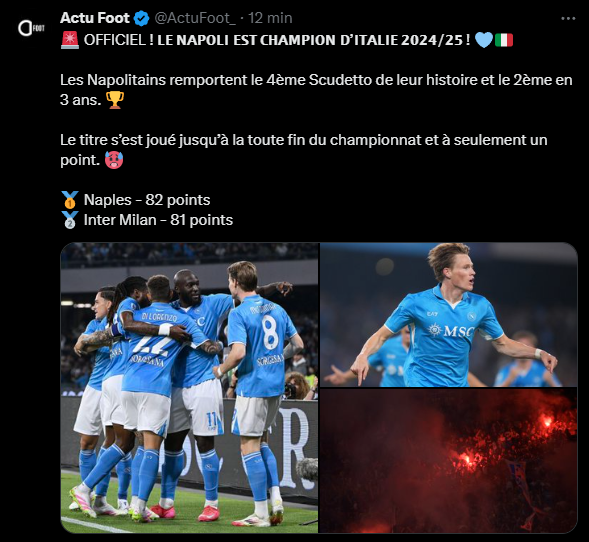Click the Italian flag emoji
The image size is (589, 542).
pos(504,40)
